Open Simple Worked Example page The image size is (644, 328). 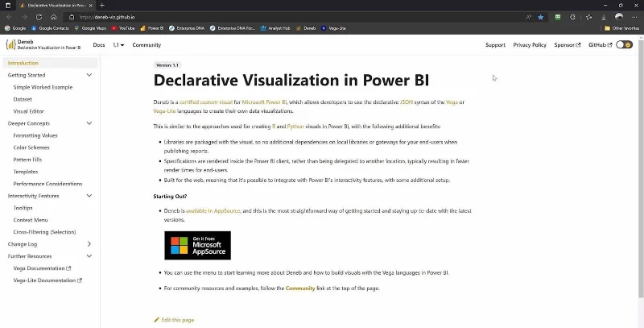(43, 87)
